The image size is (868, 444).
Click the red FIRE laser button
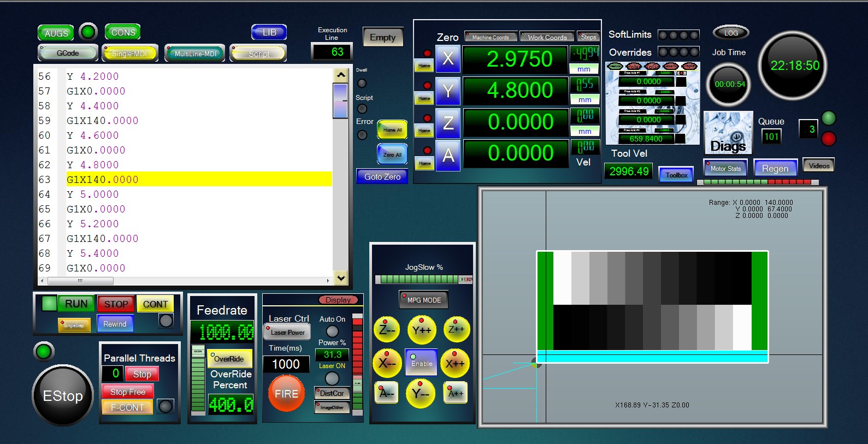tap(286, 394)
